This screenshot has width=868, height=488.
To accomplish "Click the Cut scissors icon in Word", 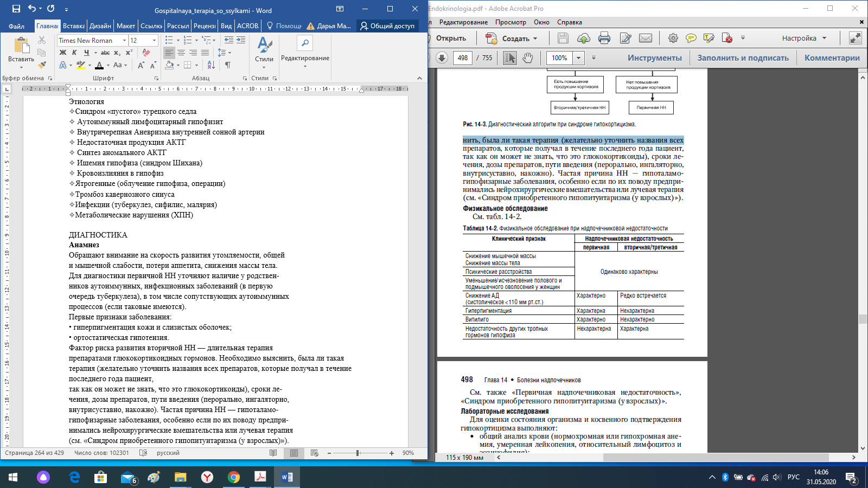I will (x=42, y=40).
